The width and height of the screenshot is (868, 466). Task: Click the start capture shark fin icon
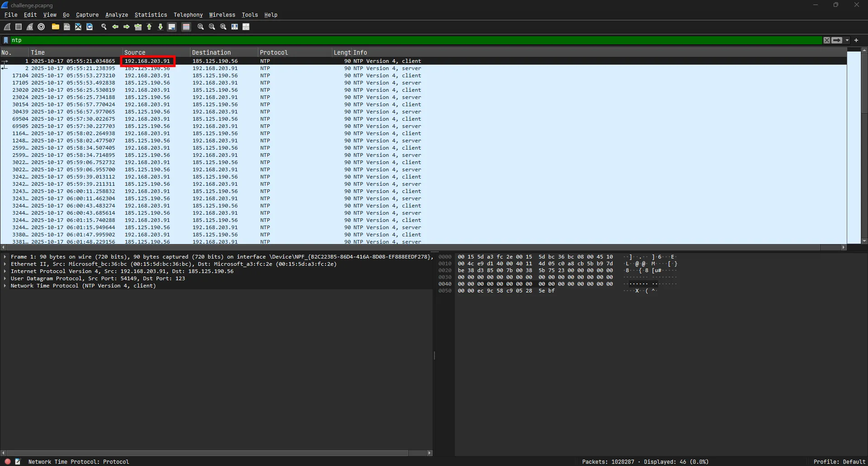(x=8, y=27)
